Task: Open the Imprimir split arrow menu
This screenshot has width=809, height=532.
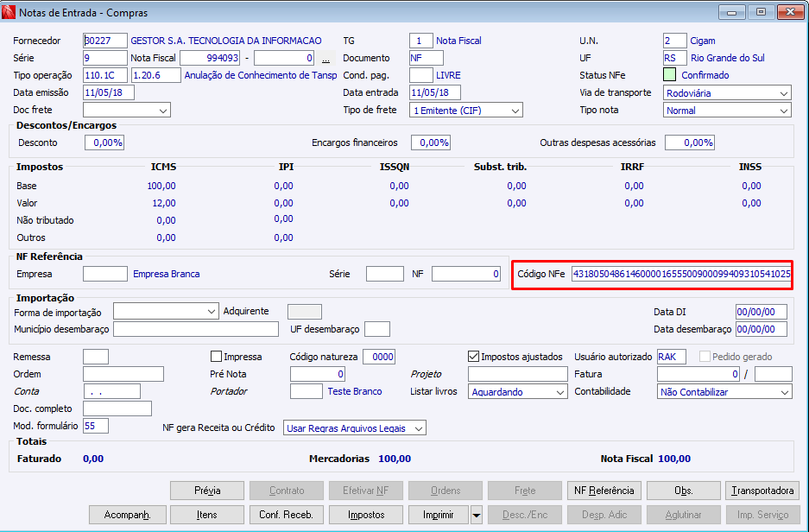Action: [477, 515]
